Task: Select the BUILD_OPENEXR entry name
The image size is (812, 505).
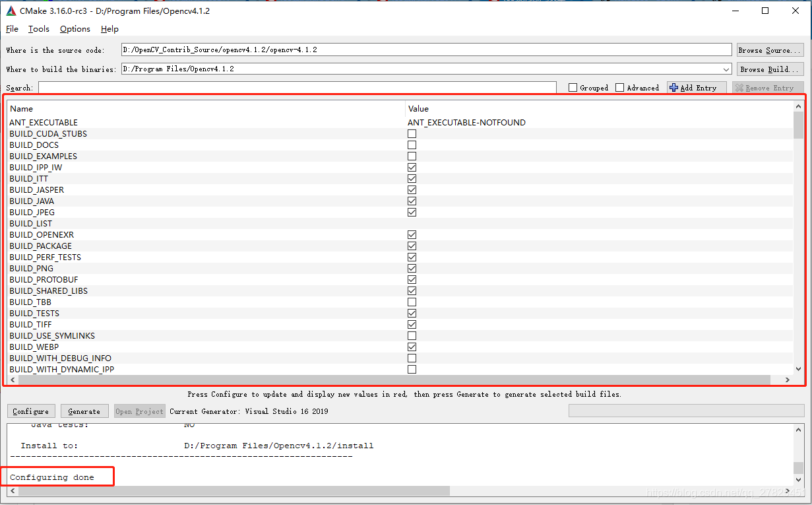Action: point(42,235)
